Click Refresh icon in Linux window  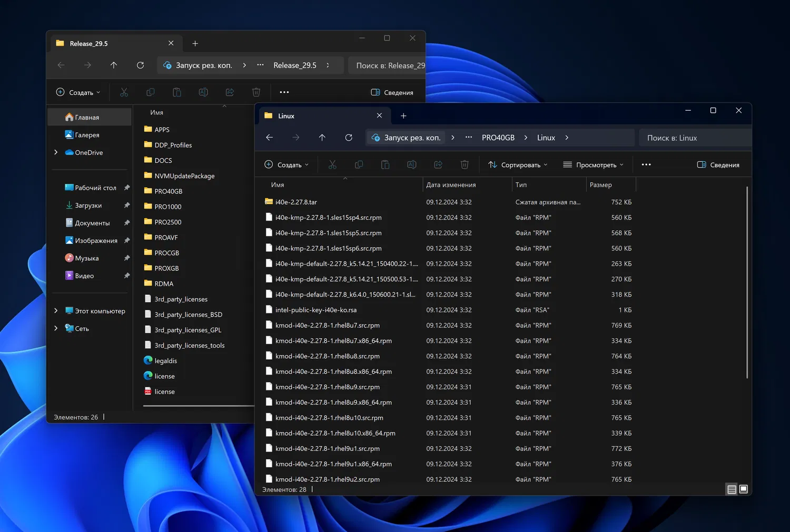pyautogui.click(x=349, y=137)
